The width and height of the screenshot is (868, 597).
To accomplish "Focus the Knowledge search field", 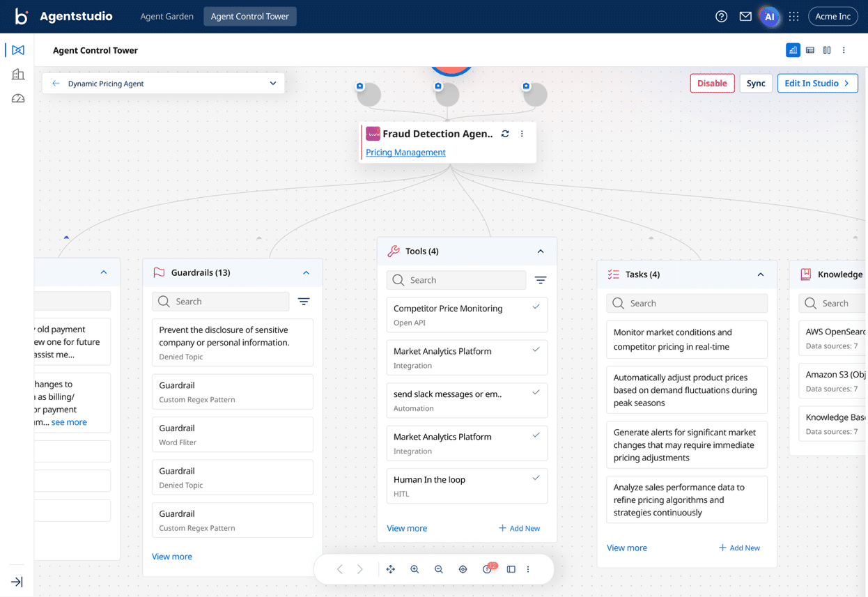I will click(x=833, y=303).
